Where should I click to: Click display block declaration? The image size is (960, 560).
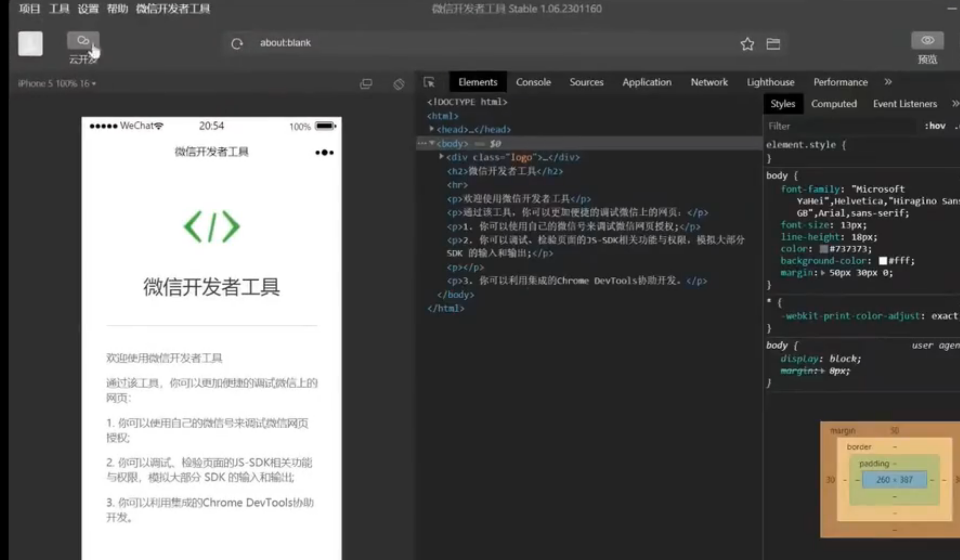[x=821, y=358]
